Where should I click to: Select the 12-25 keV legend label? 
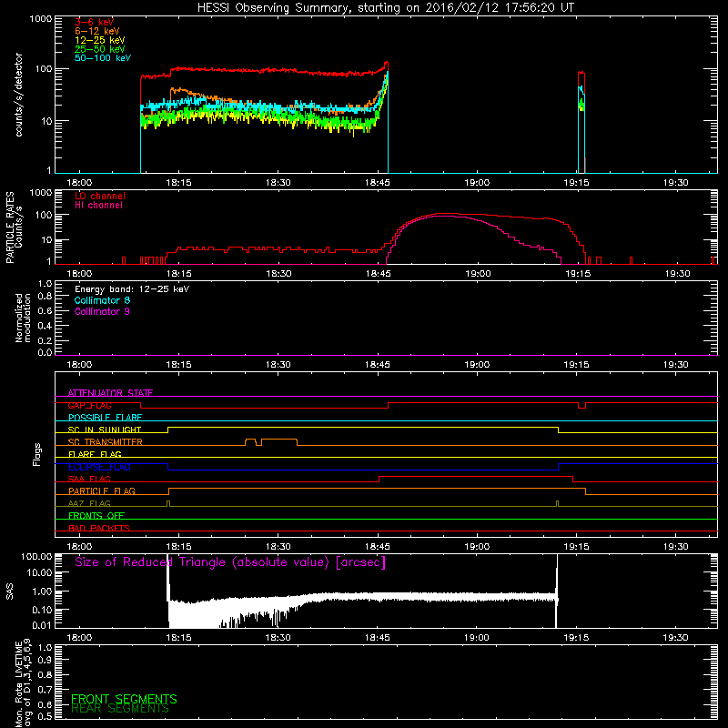100,40
